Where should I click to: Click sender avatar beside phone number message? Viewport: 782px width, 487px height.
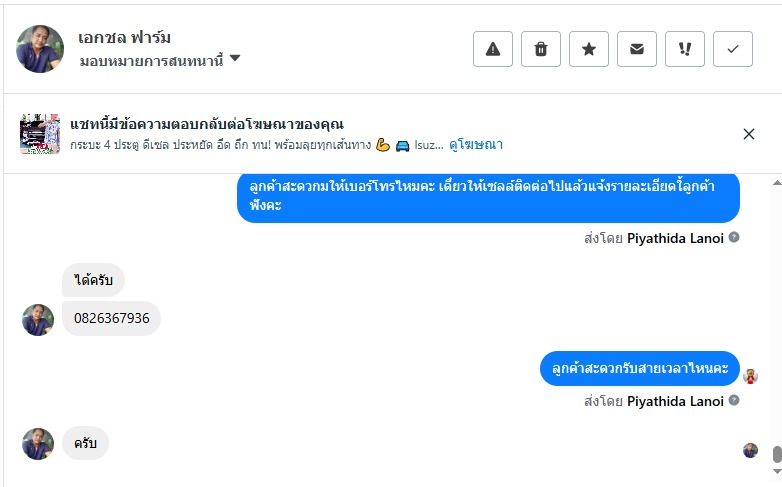click(x=38, y=320)
